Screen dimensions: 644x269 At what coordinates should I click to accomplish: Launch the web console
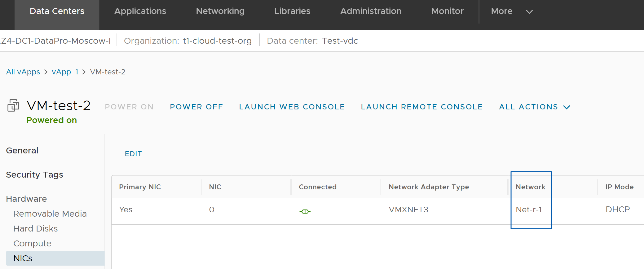(292, 107)
